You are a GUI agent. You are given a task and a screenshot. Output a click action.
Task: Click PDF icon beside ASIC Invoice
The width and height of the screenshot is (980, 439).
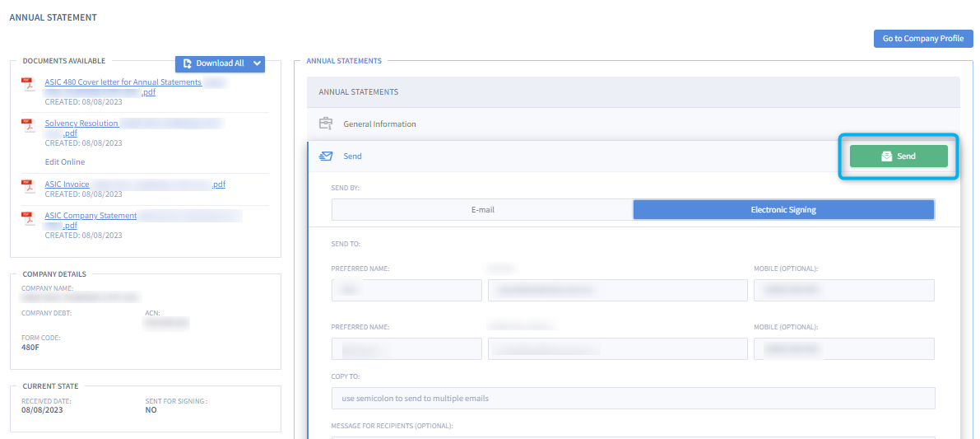click(28, 186)
